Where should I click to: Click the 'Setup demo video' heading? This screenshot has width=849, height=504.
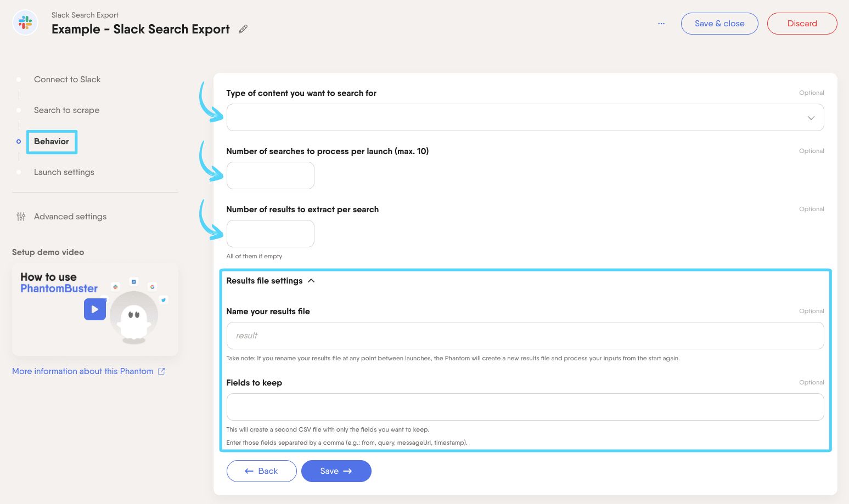pos(48,252)
